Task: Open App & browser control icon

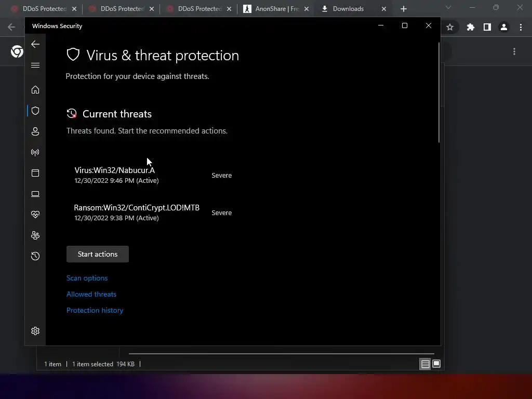Action: pos(35,173)
